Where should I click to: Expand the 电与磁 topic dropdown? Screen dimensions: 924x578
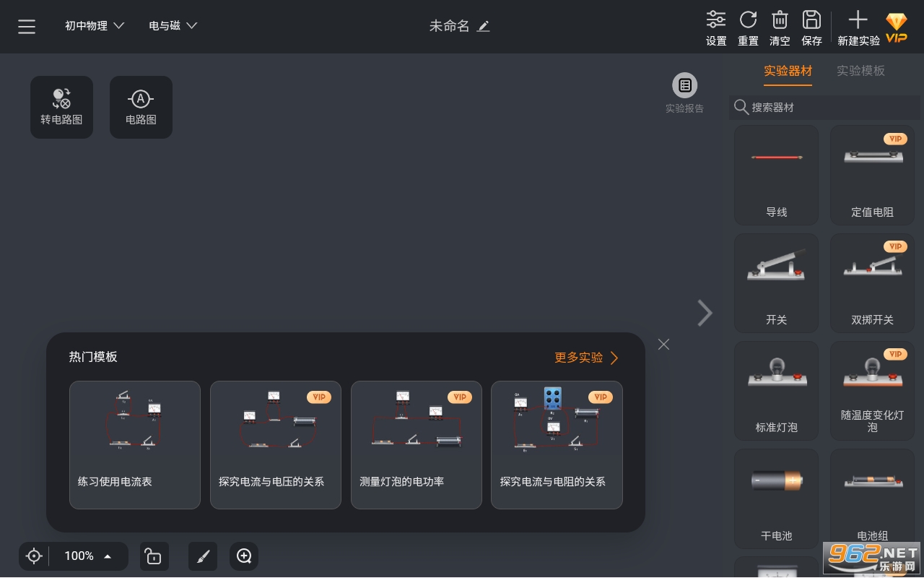tap(173, 26)
